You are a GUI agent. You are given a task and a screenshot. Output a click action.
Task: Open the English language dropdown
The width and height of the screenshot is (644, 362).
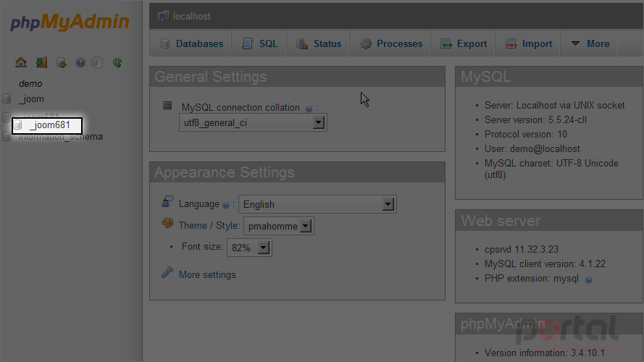coord(317,204)
